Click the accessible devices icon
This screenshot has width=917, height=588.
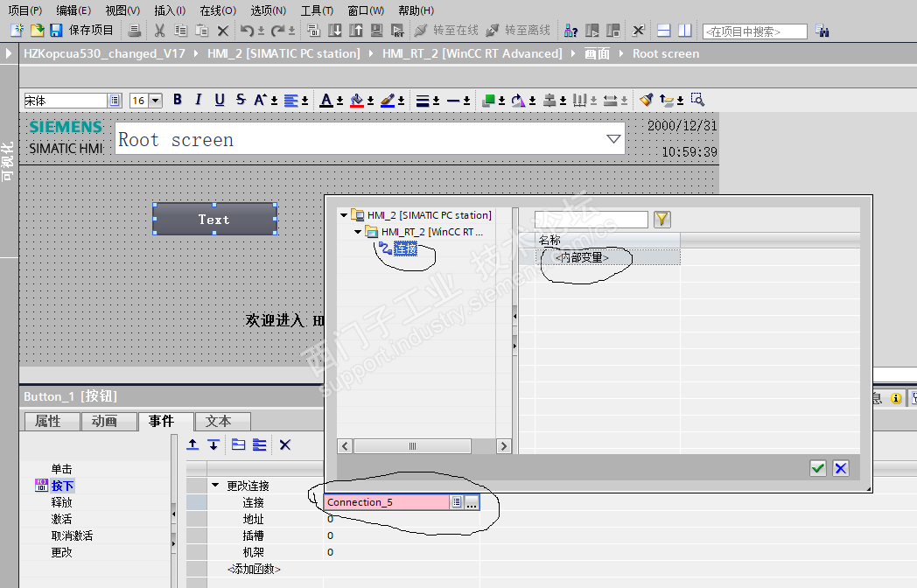(570, 31)
